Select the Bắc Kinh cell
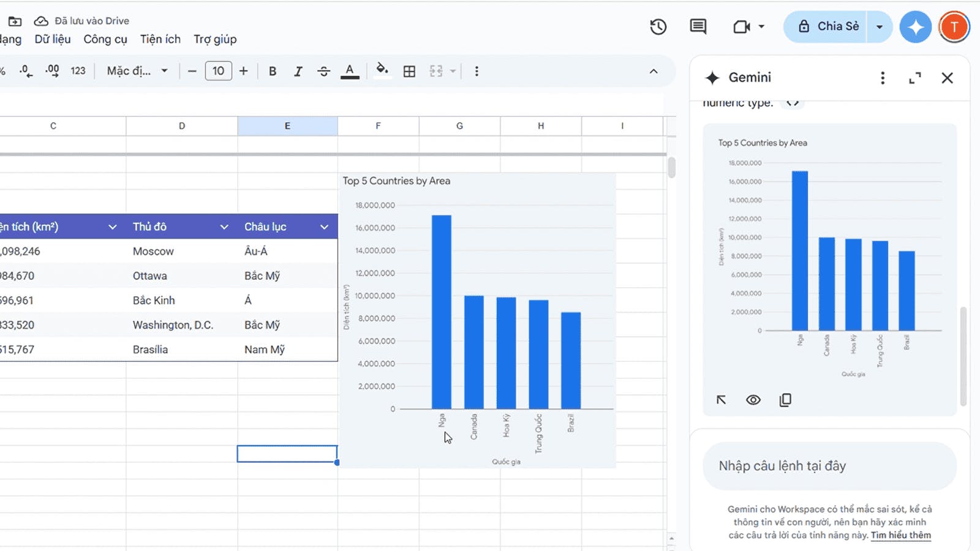The width and height of the screenshot is (980, 551). (x=182, y=300)
